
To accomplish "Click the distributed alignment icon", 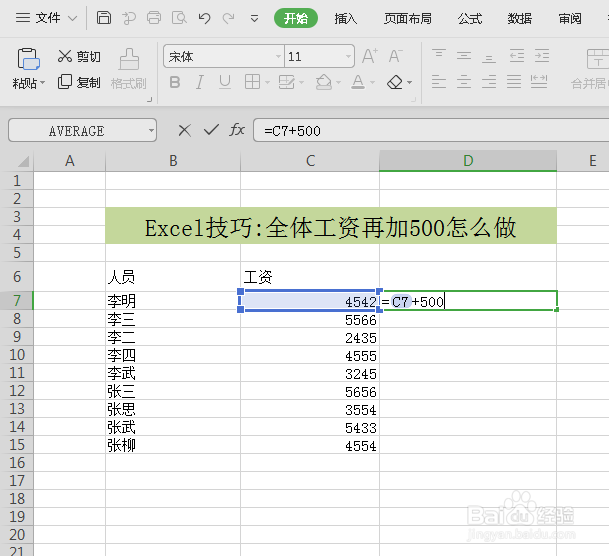I will (x=539, y=82).
